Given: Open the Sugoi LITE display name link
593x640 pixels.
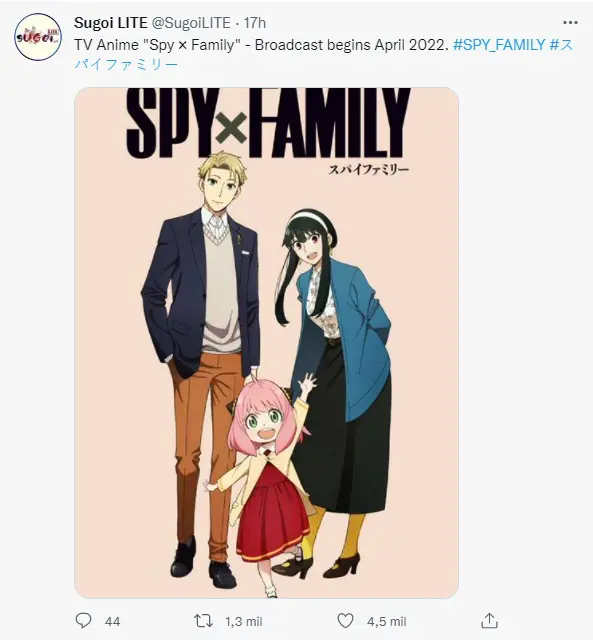Looking at the screenshot, I should point(111,23).
